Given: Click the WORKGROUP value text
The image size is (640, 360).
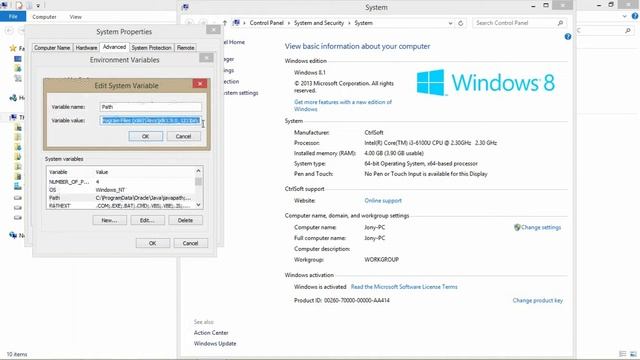Looking at the screenshot, I should coord(382,260).
